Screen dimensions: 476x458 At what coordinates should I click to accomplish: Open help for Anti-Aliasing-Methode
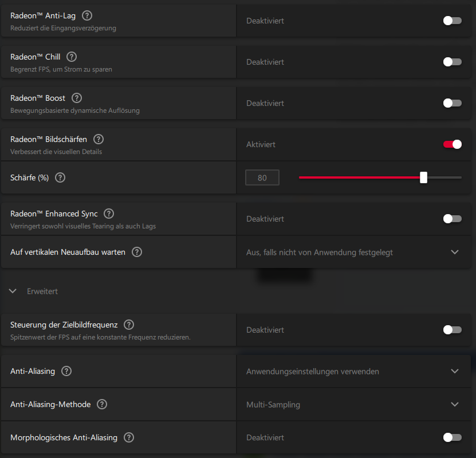coord(102,404)
